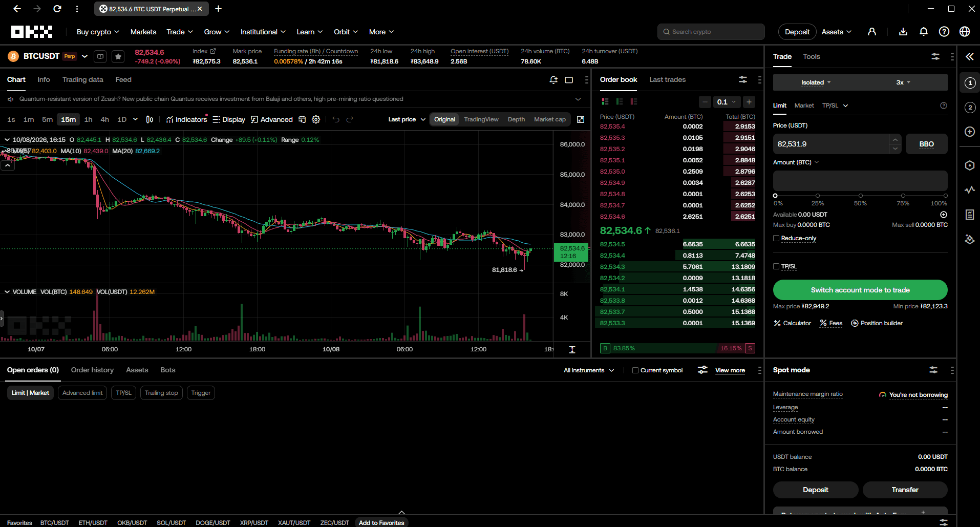980x527 pixels.
Task: Open the Last price dropdown
Action: 407,119
